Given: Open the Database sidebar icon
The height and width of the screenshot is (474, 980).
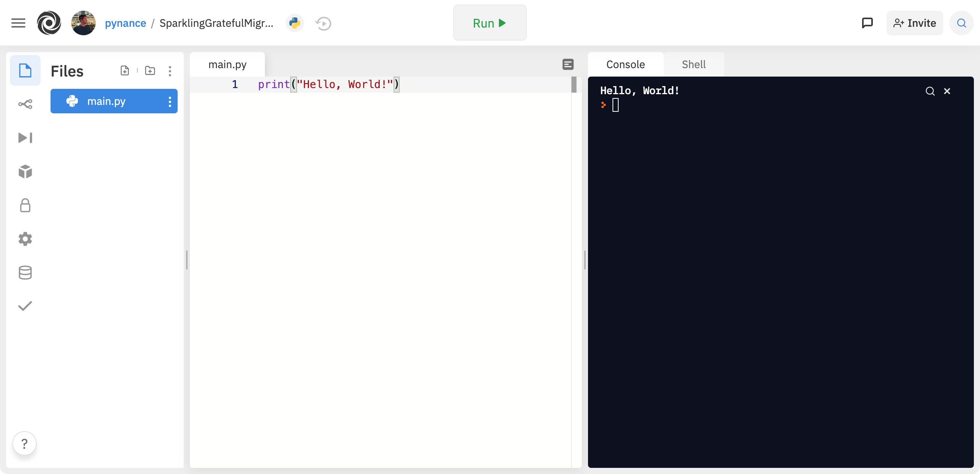Looking at the screenshot, I should pyautogui.click(x=25, y=273).
